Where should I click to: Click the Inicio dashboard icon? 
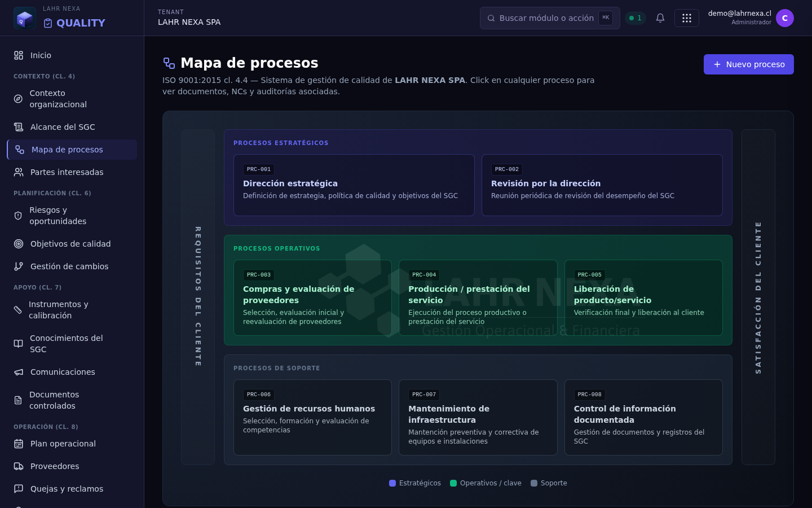tap(19, 55)
